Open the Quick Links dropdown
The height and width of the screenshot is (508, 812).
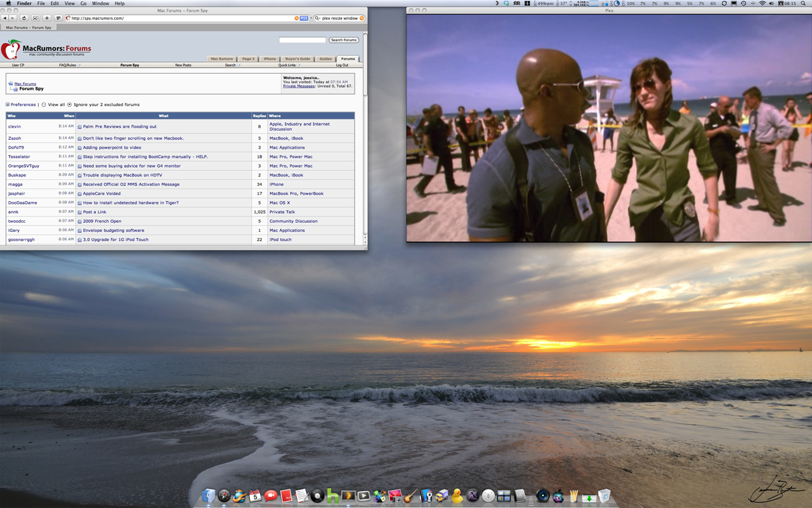pyautogui.click(x=289, y=65)
